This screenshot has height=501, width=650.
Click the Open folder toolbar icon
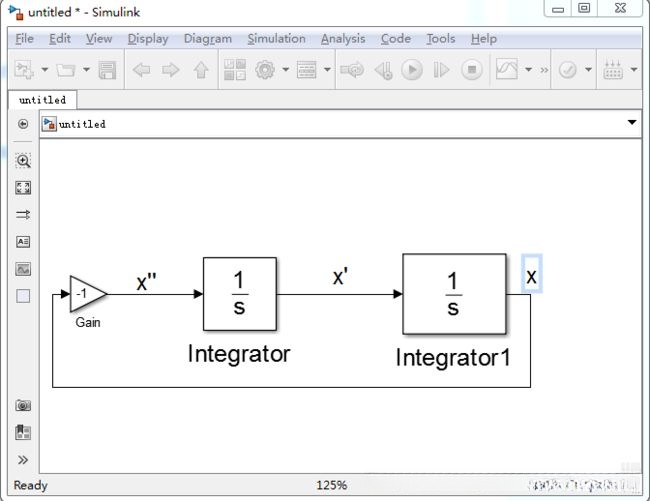click(65, 69)
